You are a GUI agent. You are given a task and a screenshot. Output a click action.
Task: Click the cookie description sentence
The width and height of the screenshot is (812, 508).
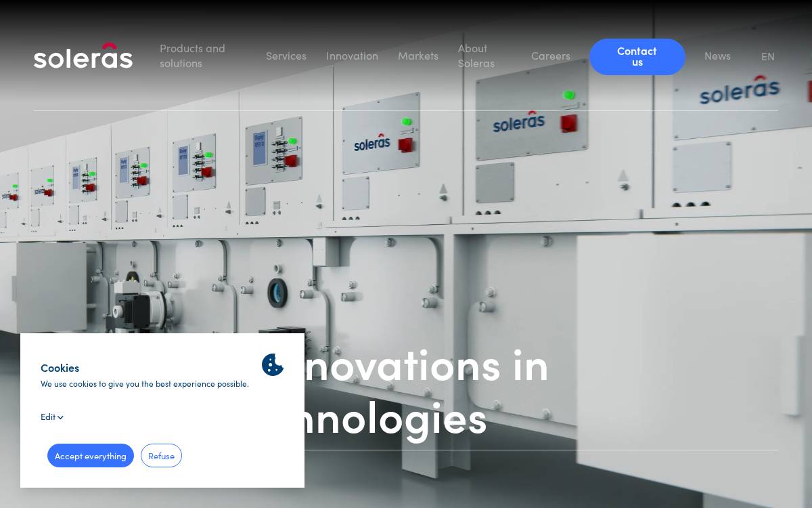(145, 383)
